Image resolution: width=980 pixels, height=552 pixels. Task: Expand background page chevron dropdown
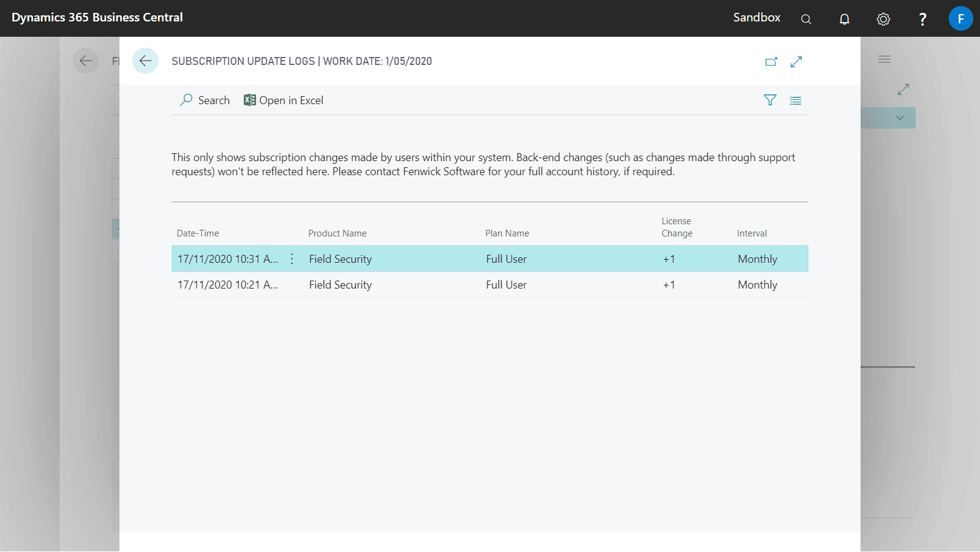[x=900, y=118]
